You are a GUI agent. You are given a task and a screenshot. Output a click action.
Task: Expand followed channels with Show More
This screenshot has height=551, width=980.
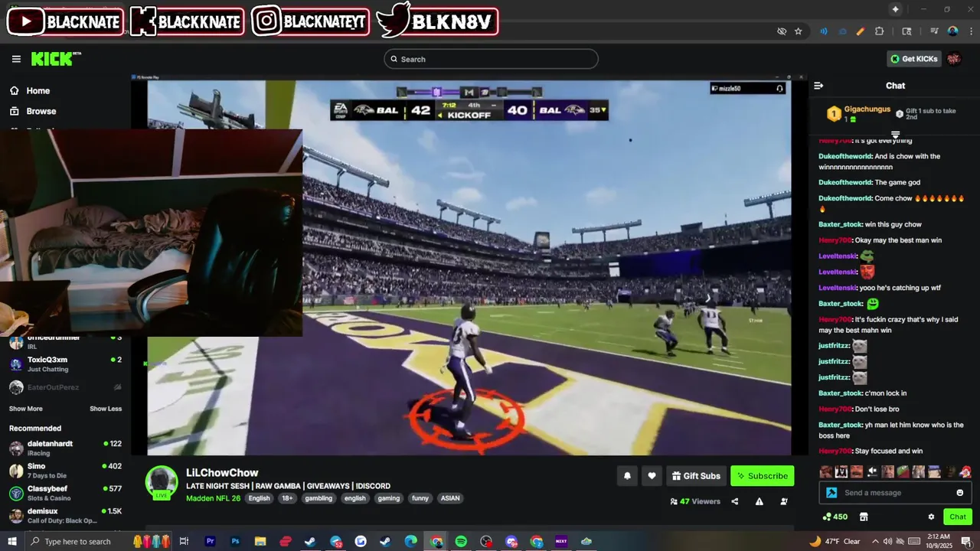click(x=26, y=409)
